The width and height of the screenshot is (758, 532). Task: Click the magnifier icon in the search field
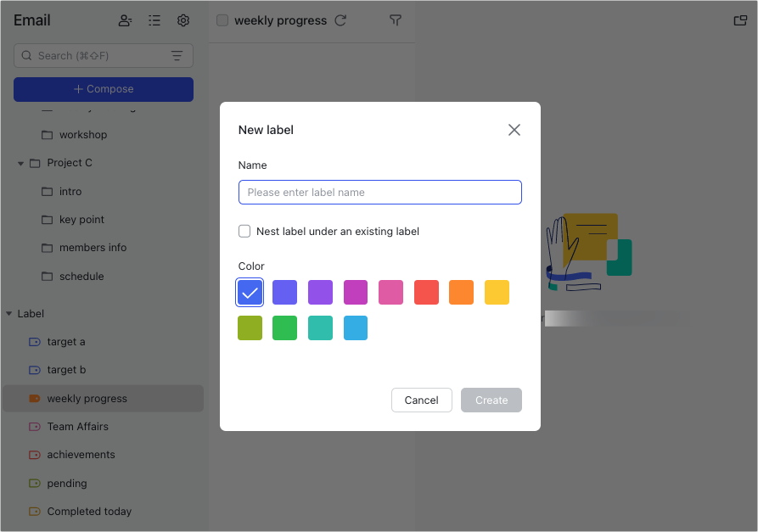28,55
